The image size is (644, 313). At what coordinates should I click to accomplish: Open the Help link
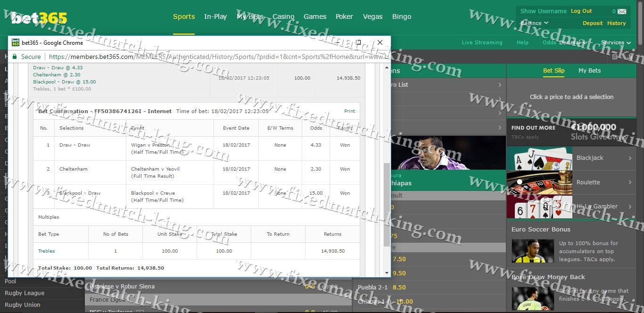pos(522,42)
